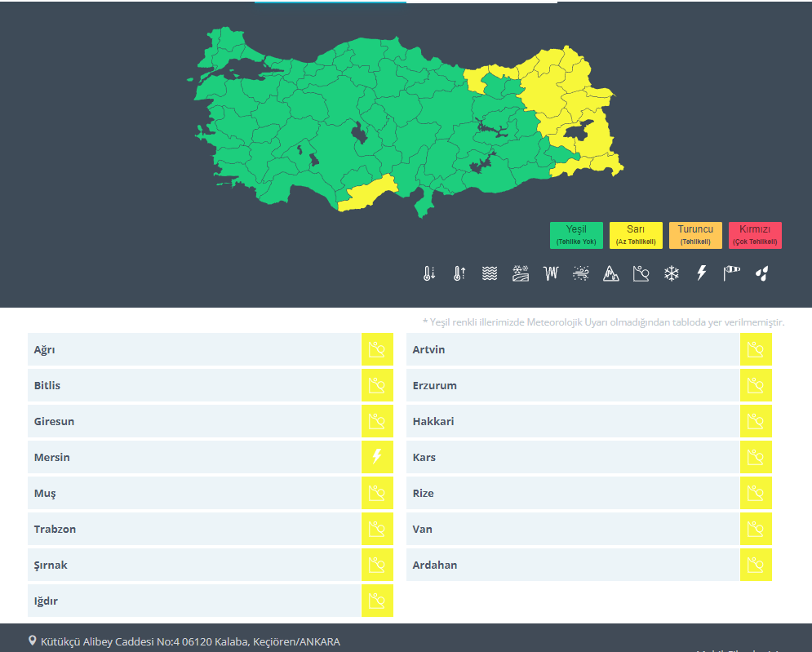Click the avalanche mountain warning icon
This screenshot has width=812, height=652.
pyautogui.click(x=610, y=273)
